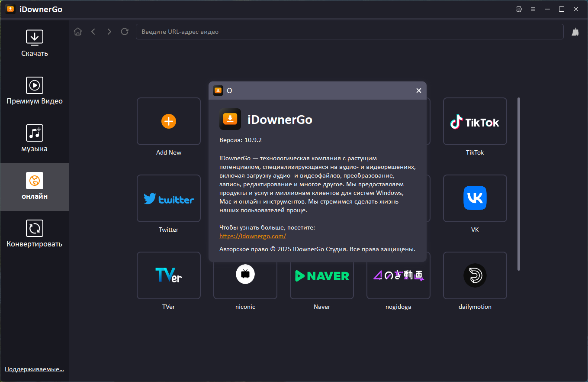Switch to the музыка section

tap(35, 139)
